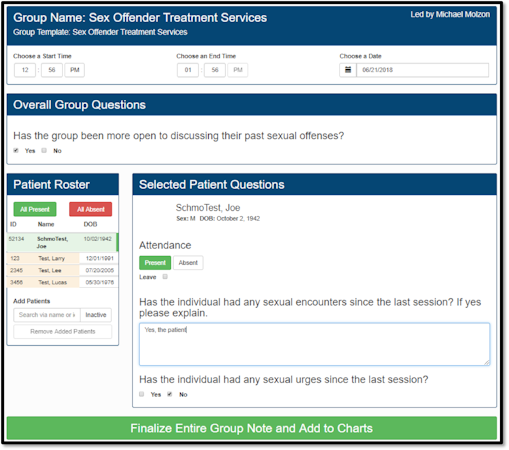Screen dimensions: 509x450
Task: Finalize Entire Group Note and Add to Charts
Action: (252, 428)
